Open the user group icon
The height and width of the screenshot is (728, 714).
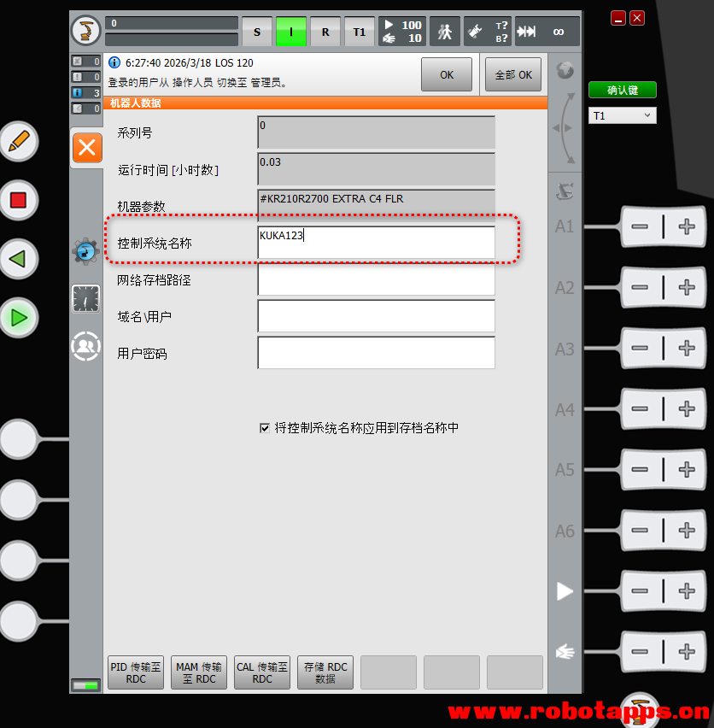coord(85,346)
